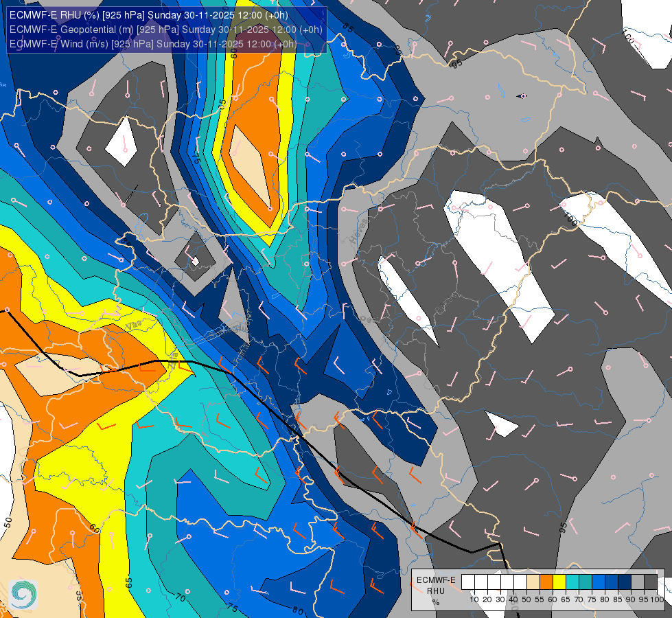672x618 pixels.
Task: Pick the cyan 65–70 legend swatch
Action: point(572,582)
